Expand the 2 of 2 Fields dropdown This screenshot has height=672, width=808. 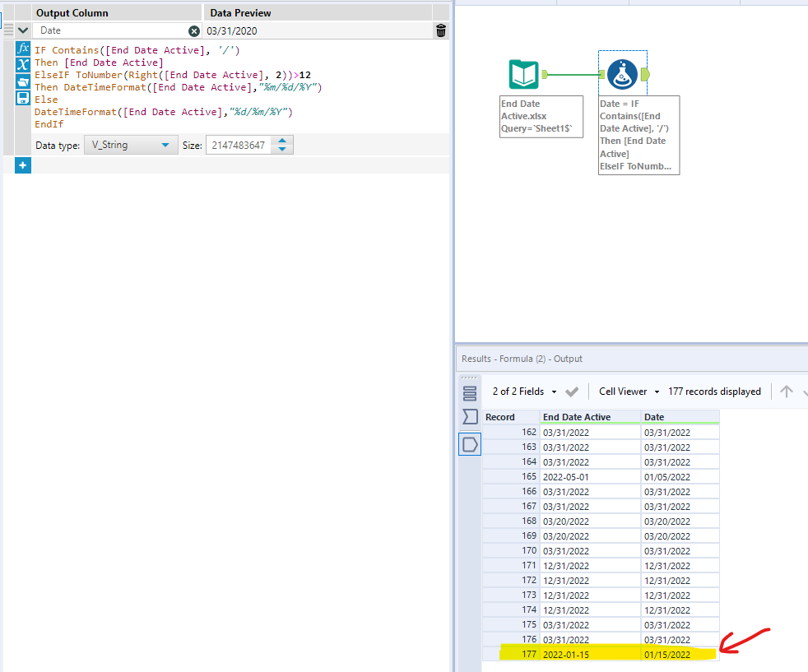point(525,392)
